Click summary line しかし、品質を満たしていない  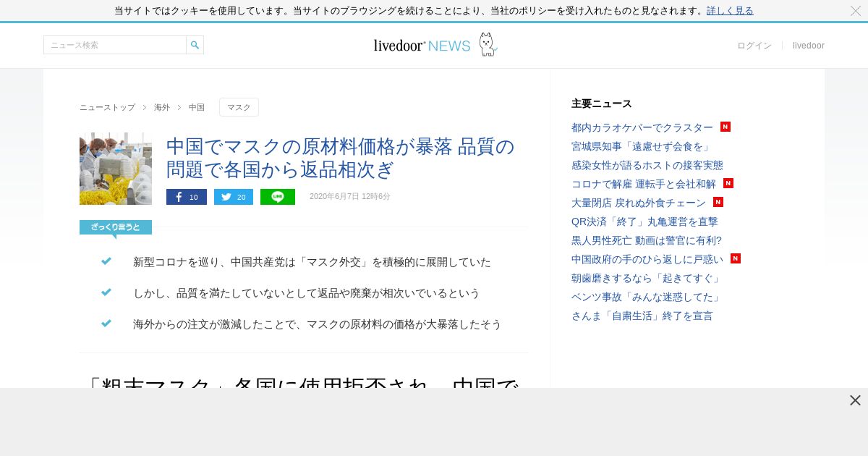click(307, 293)
